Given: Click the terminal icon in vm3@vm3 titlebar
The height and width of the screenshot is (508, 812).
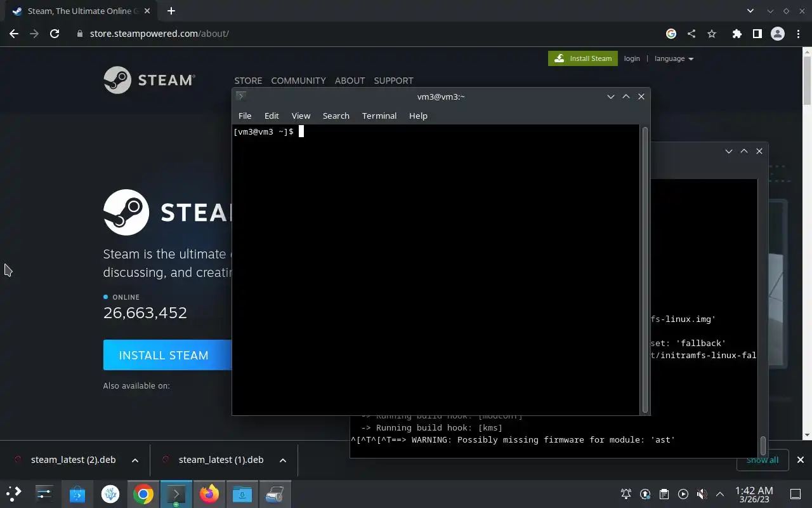Looking at the screenshot, I should pyautogui.click(x=241, y=97).
